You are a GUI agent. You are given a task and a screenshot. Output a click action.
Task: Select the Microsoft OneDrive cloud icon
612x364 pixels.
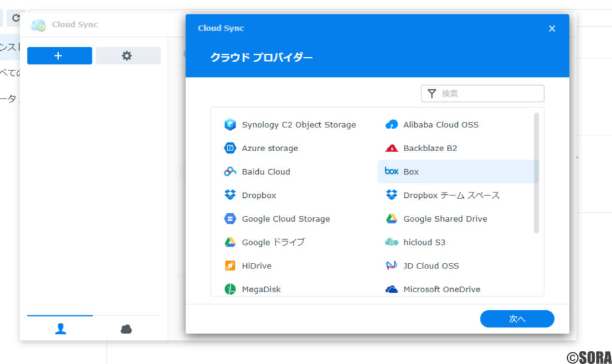coord(391,289)
